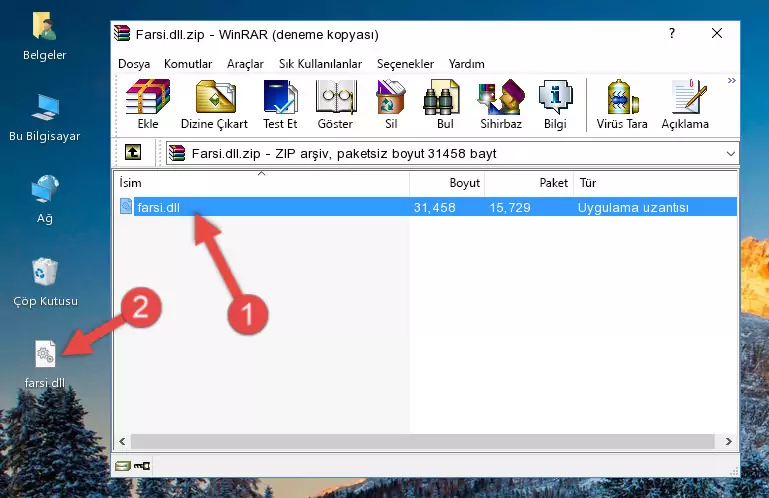
Task: Click the 31,458 size cell
Action: click(x=435, y=208)
